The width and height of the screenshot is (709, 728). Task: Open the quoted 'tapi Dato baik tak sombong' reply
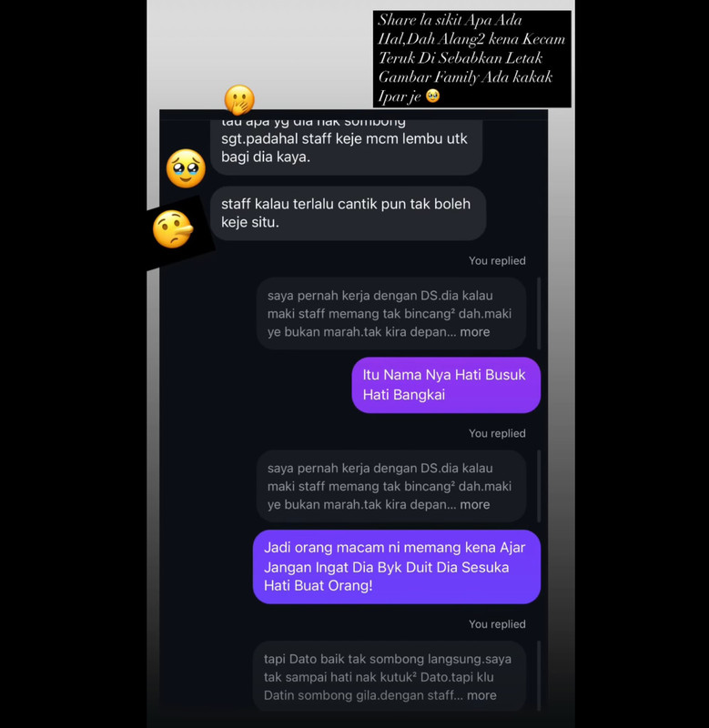pyautogui.click(x=390, y=676)
